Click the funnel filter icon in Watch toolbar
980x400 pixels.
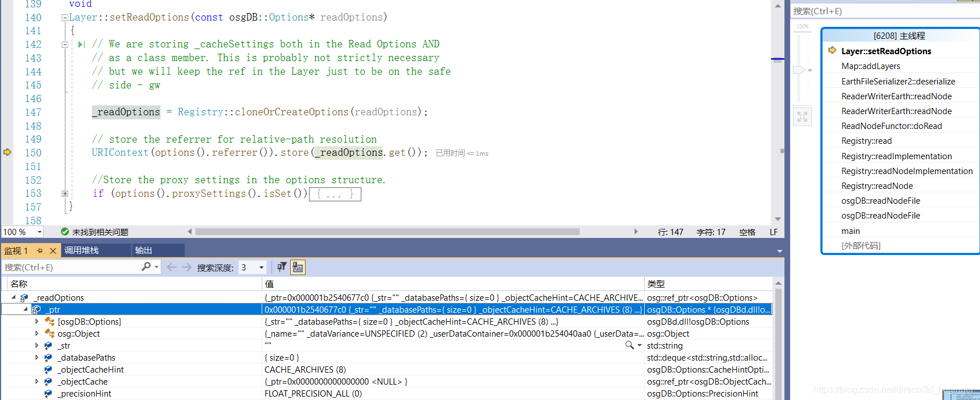click(x=282, y=267)
